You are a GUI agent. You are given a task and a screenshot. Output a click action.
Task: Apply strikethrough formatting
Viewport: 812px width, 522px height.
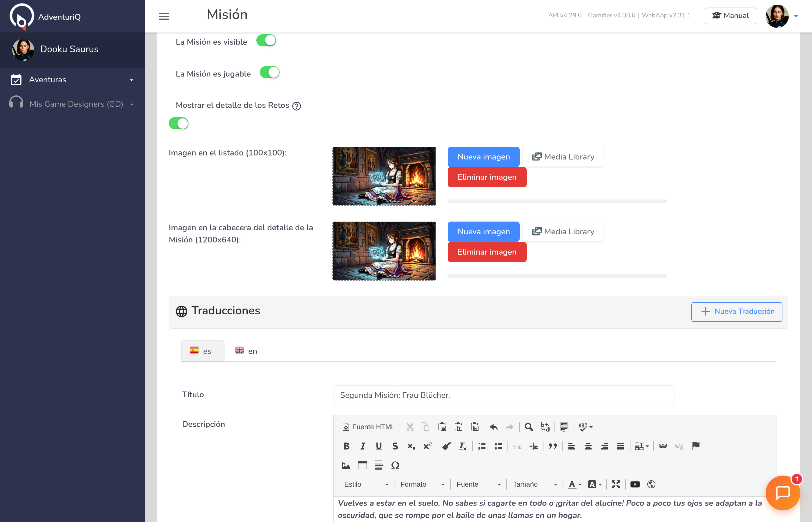pyautogui.click(x=395, y=446)
